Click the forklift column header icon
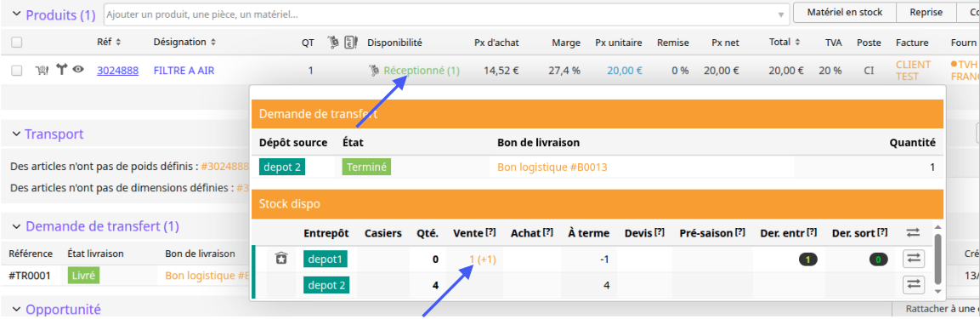The height and width of the screenshot is (319, 980). (334, 43)
